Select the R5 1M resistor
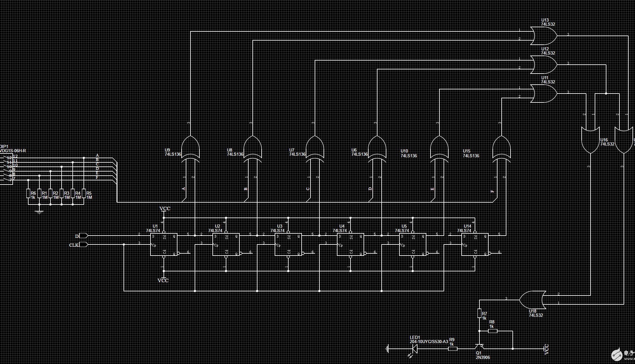 pos(84,193)
